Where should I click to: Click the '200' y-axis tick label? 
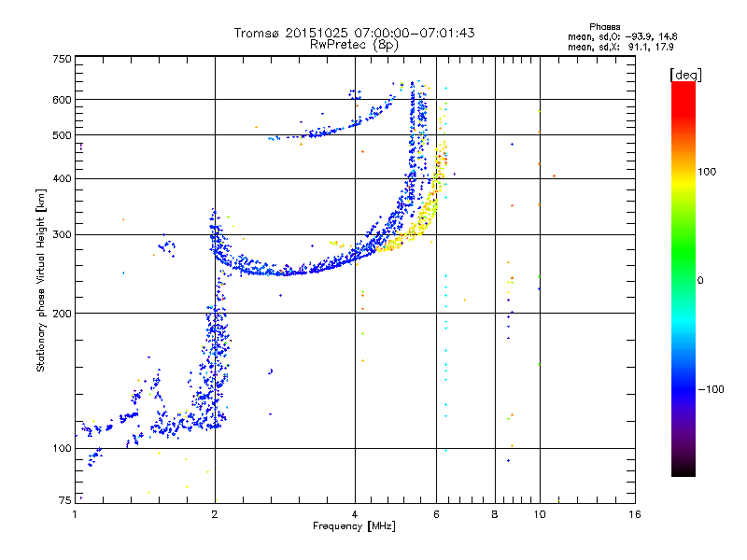pos(62,314)
